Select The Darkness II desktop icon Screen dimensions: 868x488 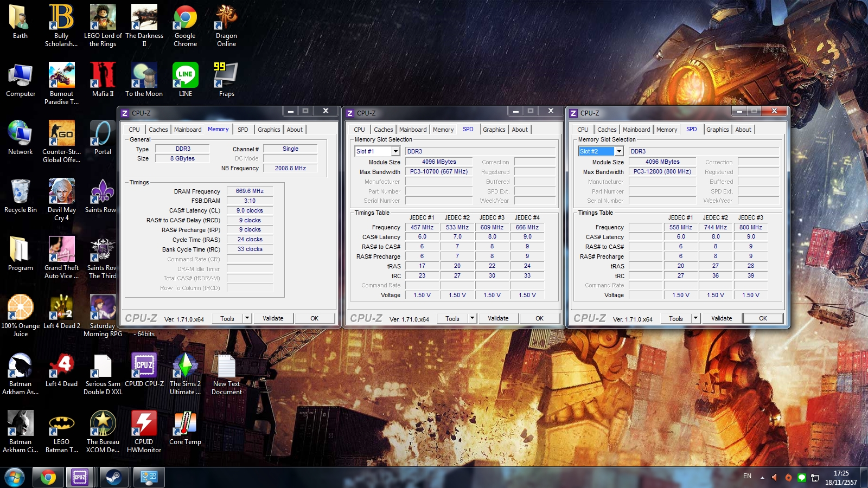tap(144, 25)
